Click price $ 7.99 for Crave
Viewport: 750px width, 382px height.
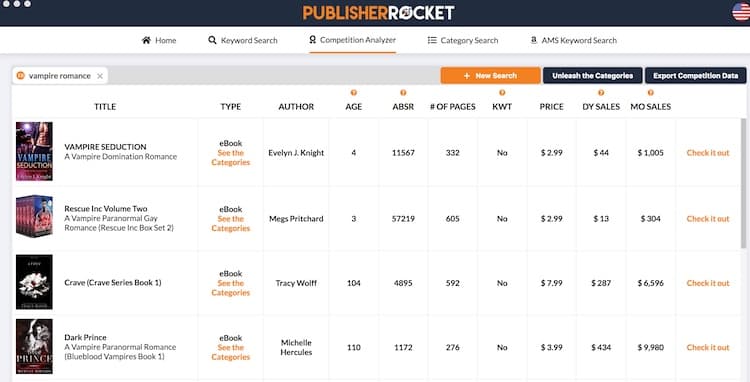pos(551,283)
